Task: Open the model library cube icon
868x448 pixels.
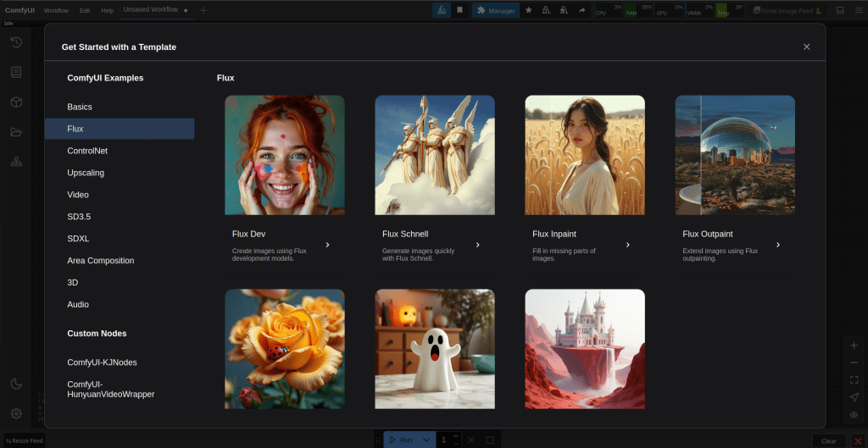Action: 16,102
